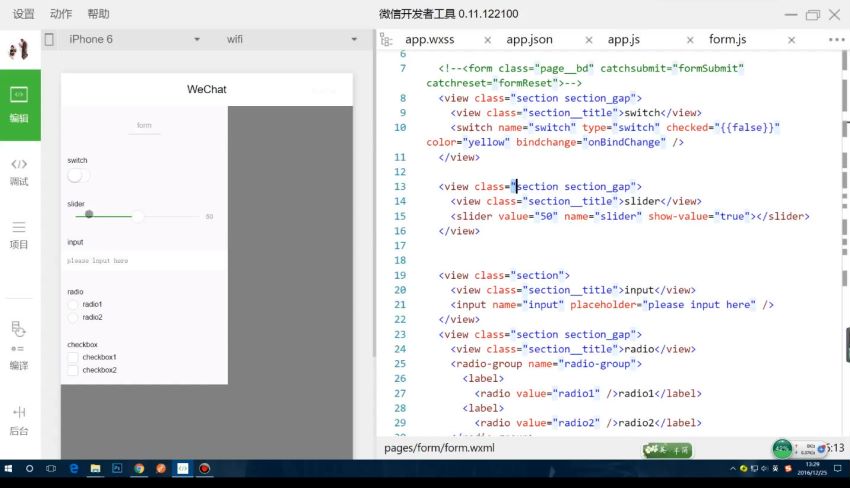
Task: Open Photoshop from the taskbar
Action: [x=117, y=468]
